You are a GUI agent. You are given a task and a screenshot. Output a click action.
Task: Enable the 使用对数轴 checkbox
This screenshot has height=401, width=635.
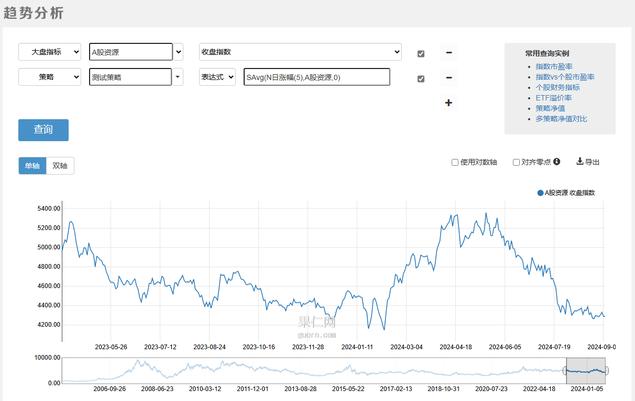pos(455,161)
